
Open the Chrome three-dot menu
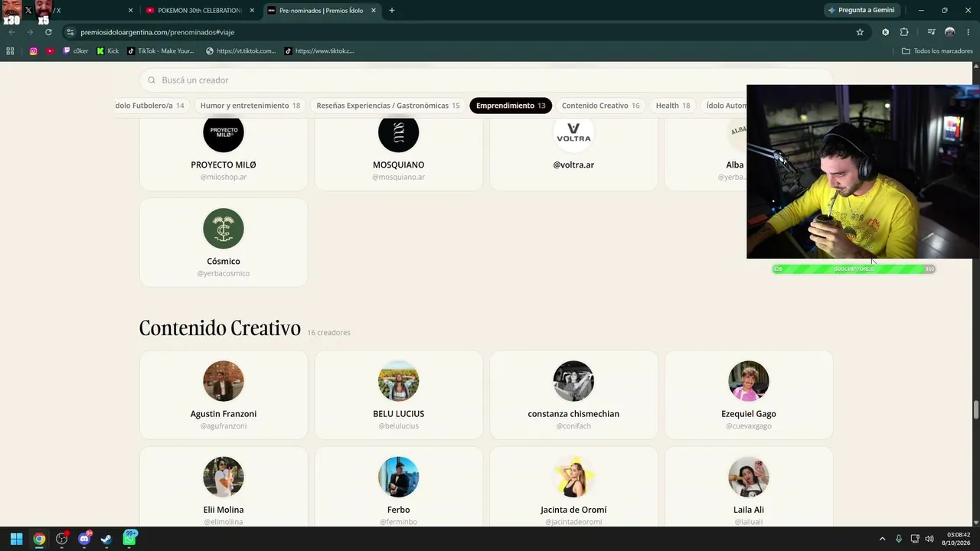(969, 32)
